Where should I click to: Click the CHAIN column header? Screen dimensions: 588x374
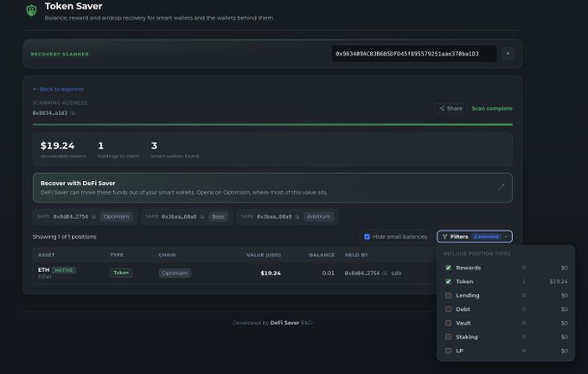pyautogui.click(x=167, y=255)
